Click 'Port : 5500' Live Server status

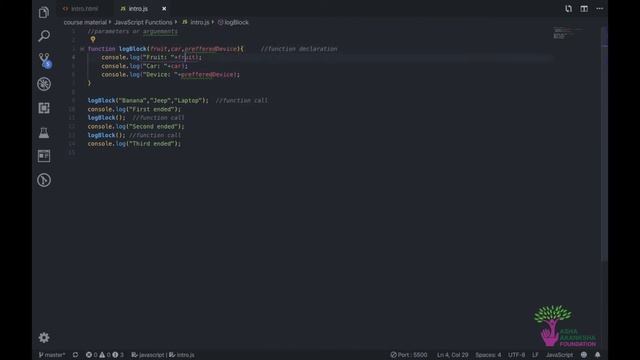click(x=409, y=355)
